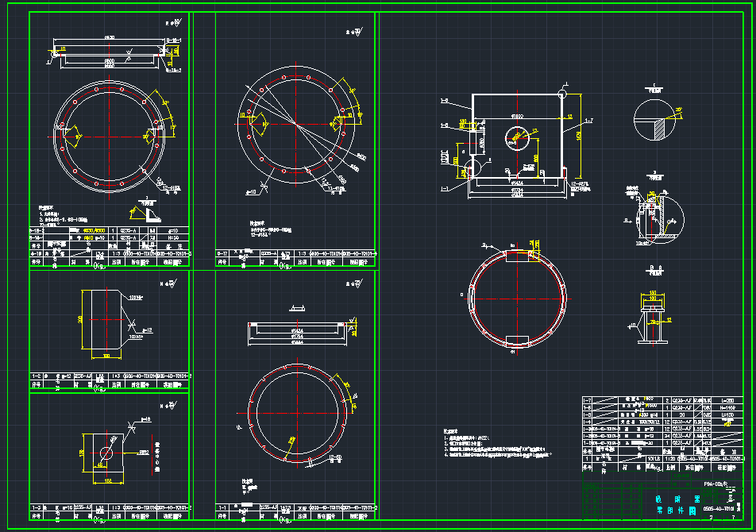The width and height of the screenshot is (756, 532).
Task: Select the ring flange with diagonal leader lines in the top-middle sheet
Action: tap(296, 125)
